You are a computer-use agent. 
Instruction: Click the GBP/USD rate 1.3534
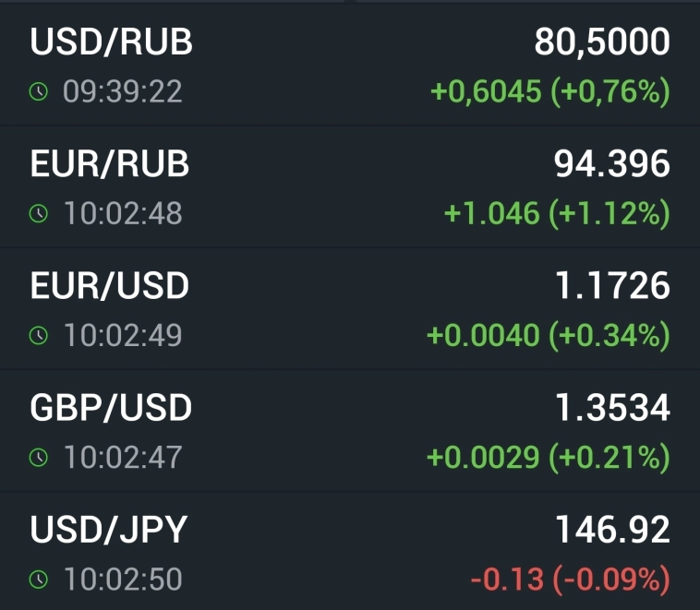[x=612, y=408]
